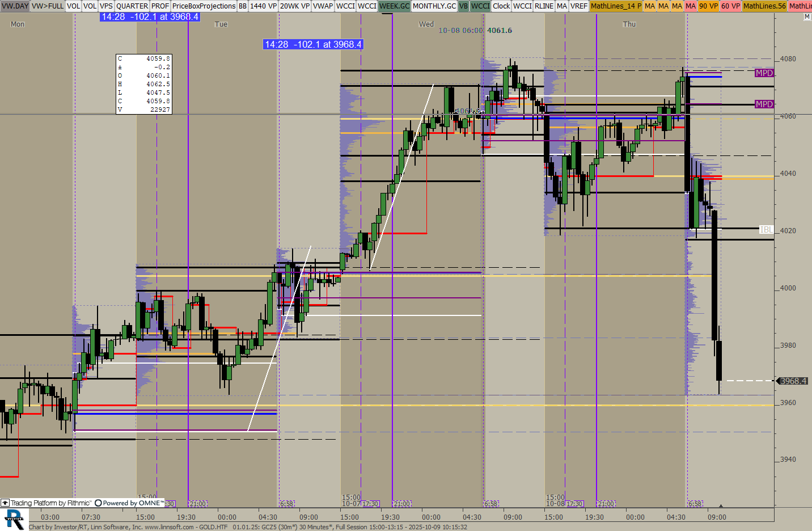The height and width of the screenshot is (531, 812).
Task: Select the MONTHLY.GC toolbar button
Action: [x=434, y=6]
